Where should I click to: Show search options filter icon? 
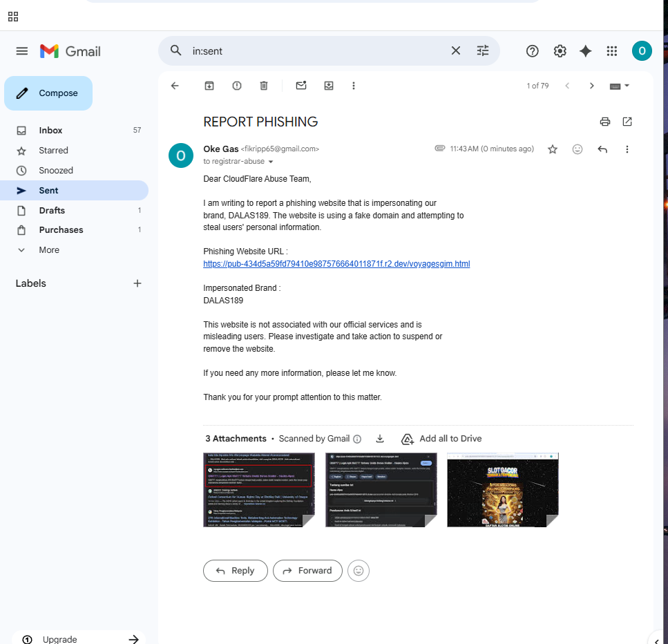coord(482,50)
